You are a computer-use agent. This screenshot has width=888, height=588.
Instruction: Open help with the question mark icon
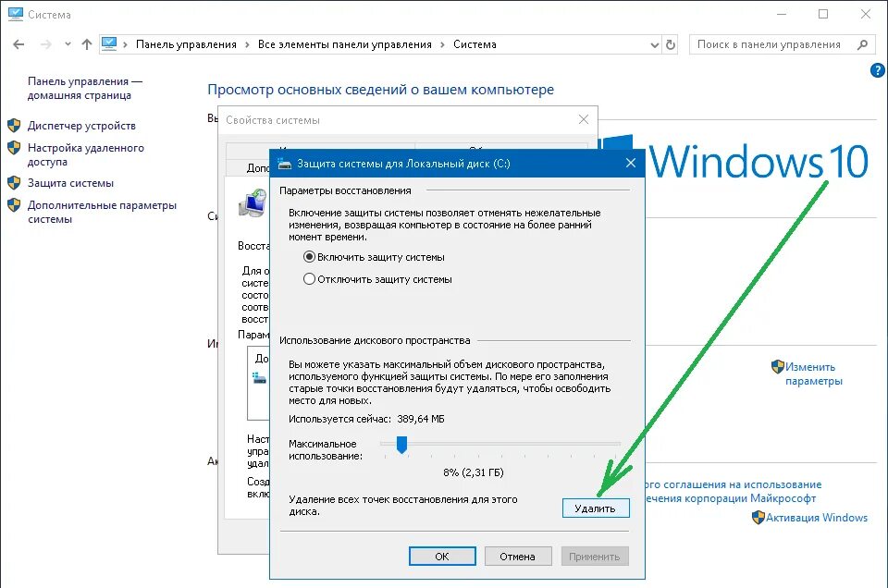(x=877, y=70)
